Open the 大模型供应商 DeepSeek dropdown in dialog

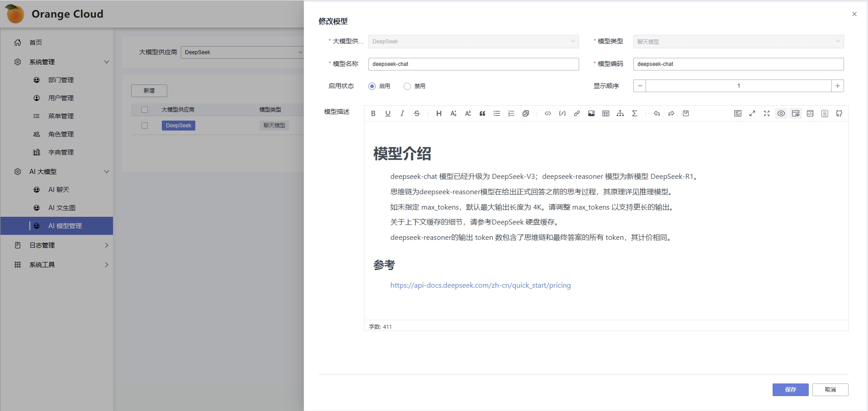click(x=473, y=42)
